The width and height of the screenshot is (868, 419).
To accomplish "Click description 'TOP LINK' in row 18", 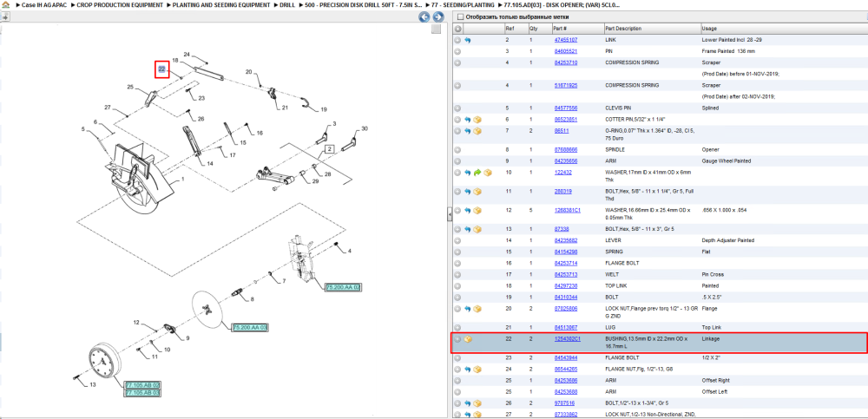I will click(x=618, y=285).
